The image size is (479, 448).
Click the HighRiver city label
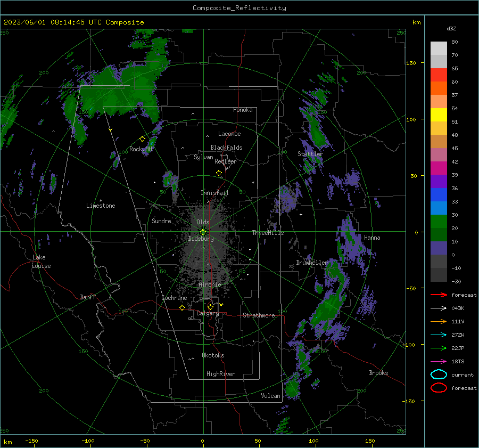(x=221, y=374)
